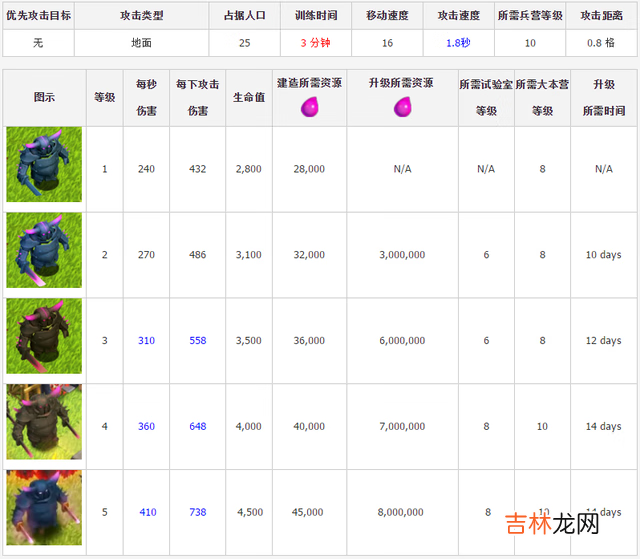This screenshot has width=640, height=559.
Task: Click the '7,000,000' upgrade cost cell
Action: (402, 426)
